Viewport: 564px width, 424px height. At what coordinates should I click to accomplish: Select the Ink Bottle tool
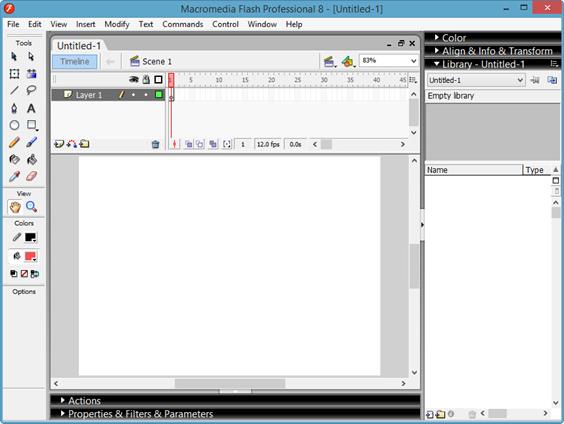click(14, 159)
